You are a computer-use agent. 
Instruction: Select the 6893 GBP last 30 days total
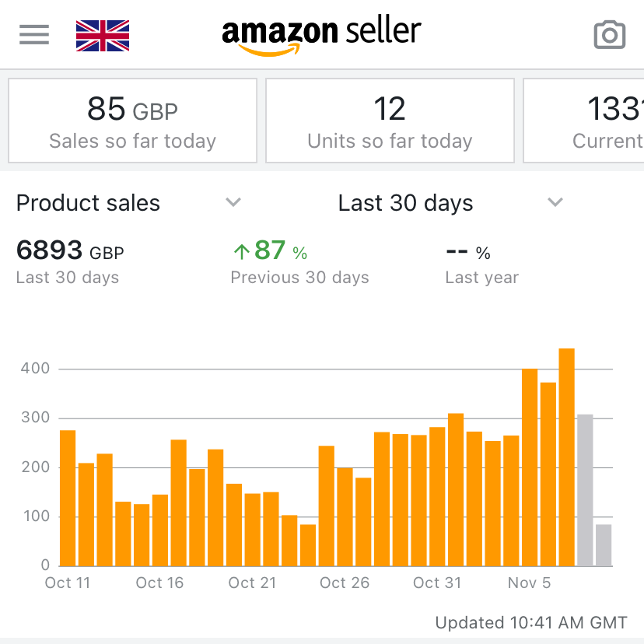(70, 251)
